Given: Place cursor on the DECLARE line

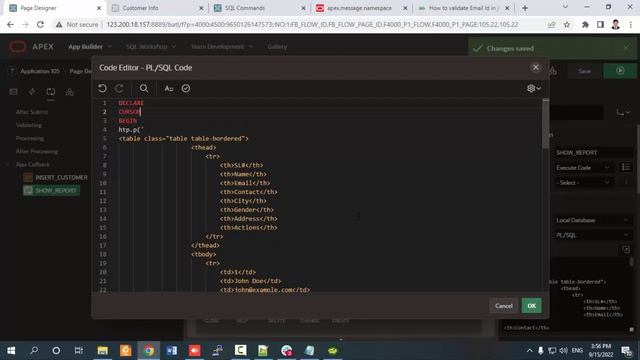Looking at the screenshot, I should (x=131, y=103).
